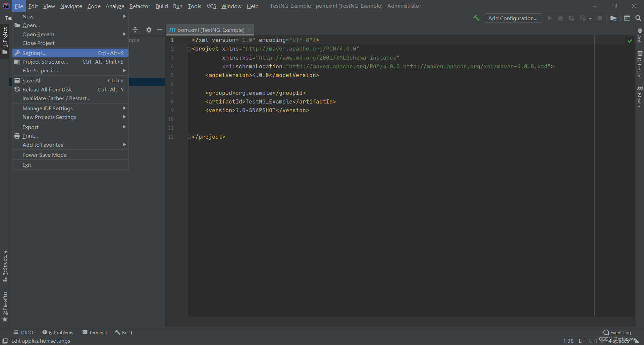Click Open... in File menu

point(70,25)
